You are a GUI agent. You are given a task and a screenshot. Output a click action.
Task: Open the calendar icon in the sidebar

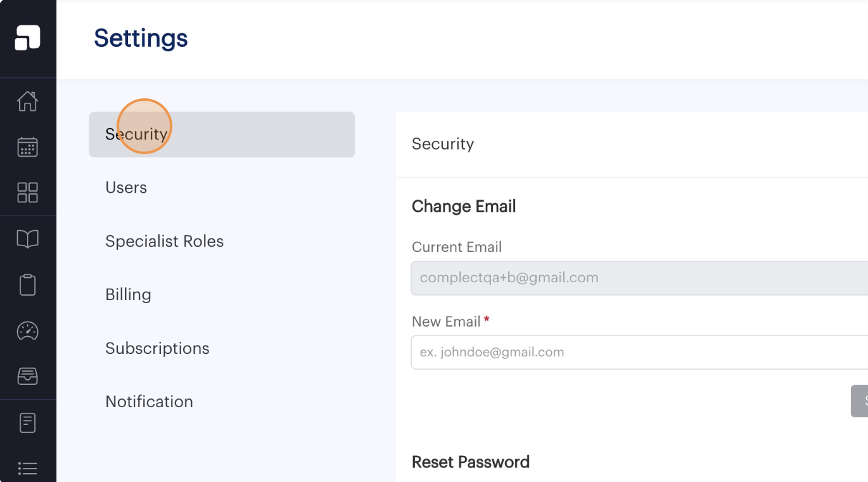(x=28, y=147)
